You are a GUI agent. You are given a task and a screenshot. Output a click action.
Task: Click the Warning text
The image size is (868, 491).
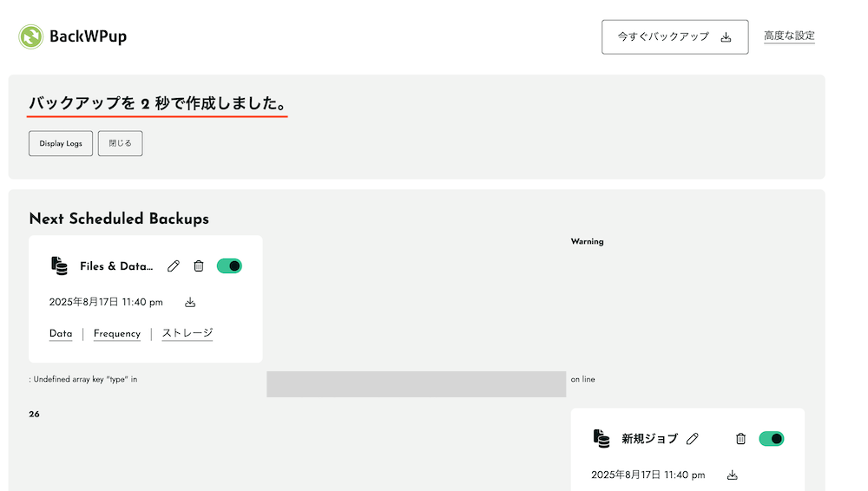588,241
